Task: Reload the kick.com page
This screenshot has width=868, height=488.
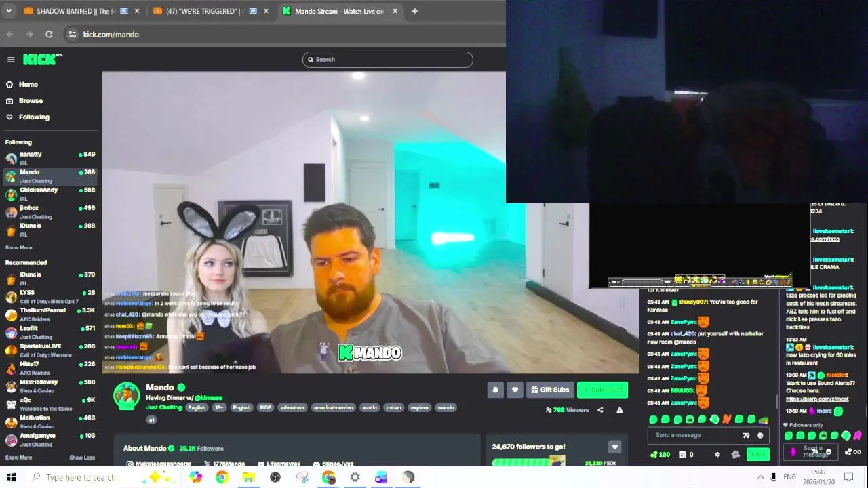Action: pos(49,34)
